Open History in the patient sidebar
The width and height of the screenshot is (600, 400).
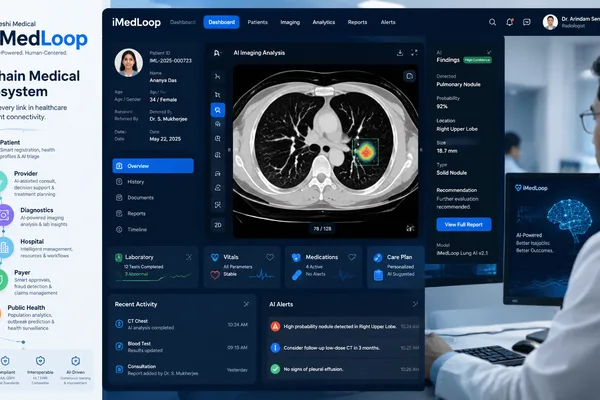[x=153, y=182]
